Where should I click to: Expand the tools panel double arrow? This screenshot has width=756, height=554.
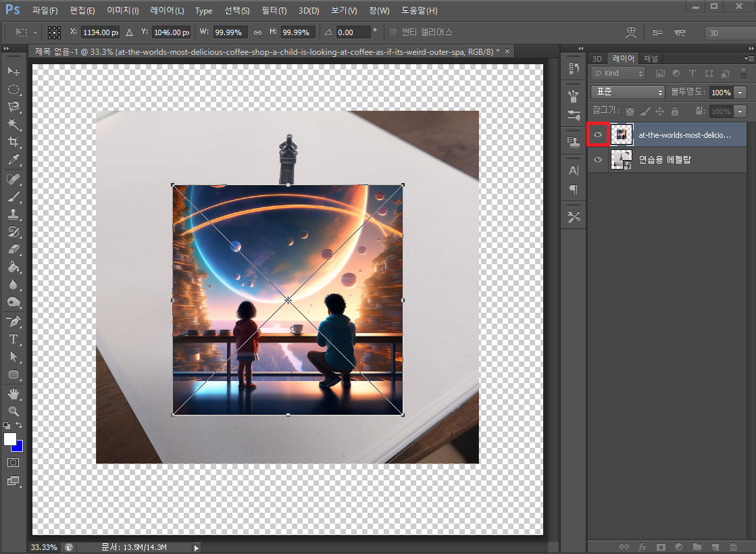pyautogui.click(x=6, y=48)
